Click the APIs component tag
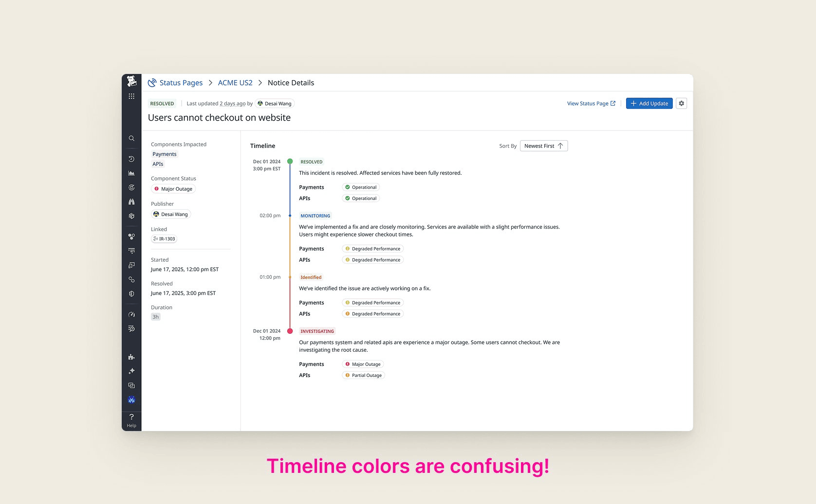This screenshot has height=504, width=816. 158,164
